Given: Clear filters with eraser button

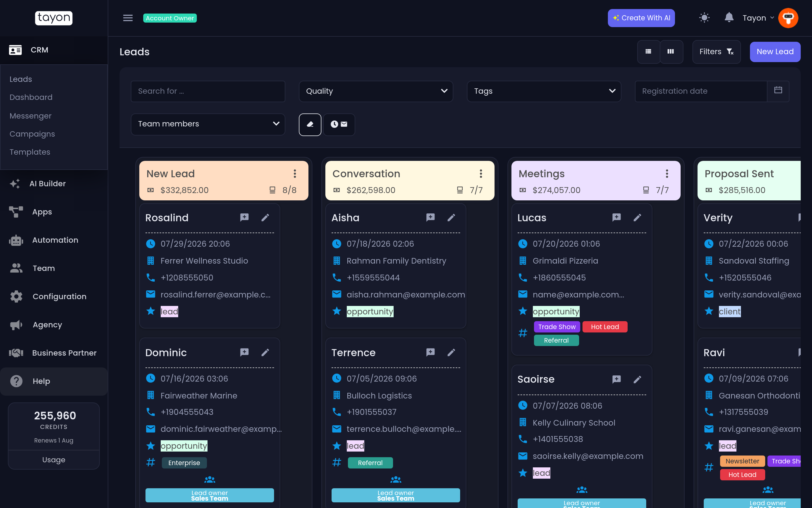Looking at the screenshot, I should click(x=310, y=125).
